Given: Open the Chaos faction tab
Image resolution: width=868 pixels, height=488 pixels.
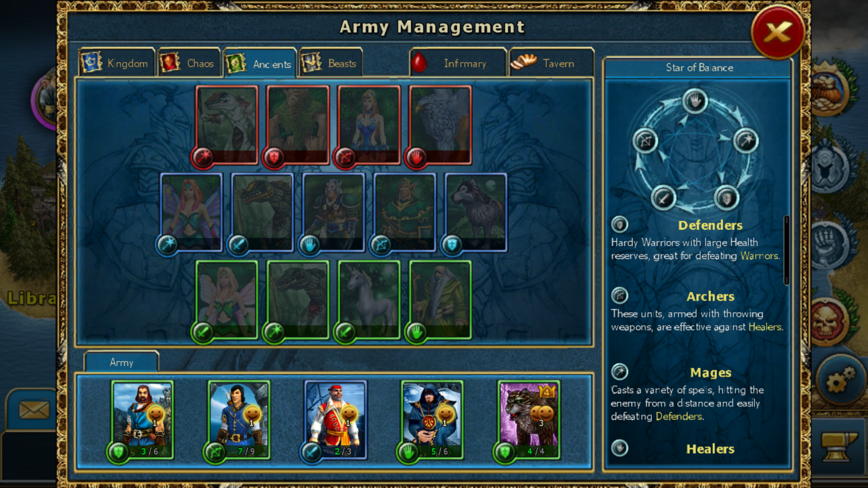Looking at the screenshot, I should [x=189, y=63].
